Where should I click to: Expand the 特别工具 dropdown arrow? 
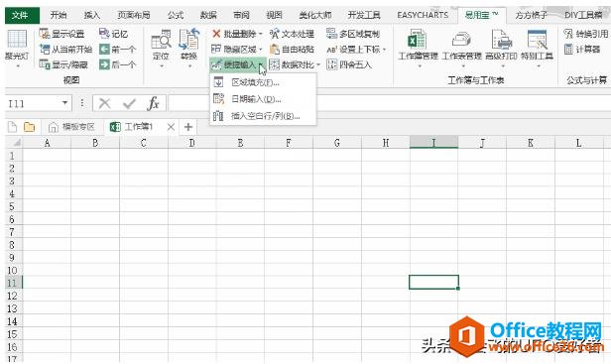click(x=539, y=66)
